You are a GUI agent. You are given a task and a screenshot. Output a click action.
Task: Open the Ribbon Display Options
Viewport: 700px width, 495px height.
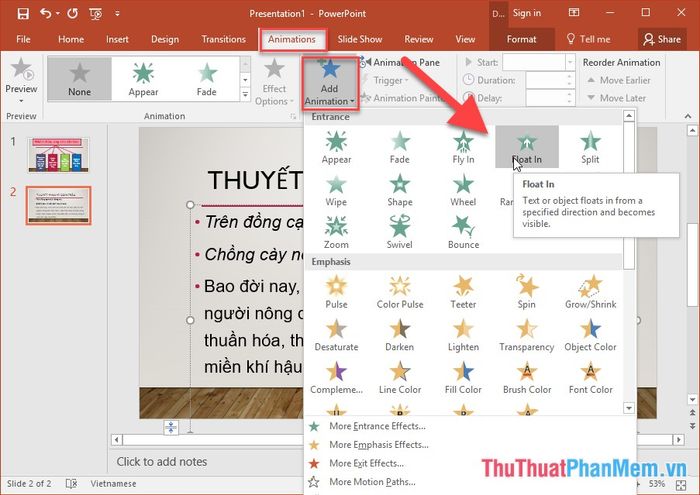[x=574, y=12]
